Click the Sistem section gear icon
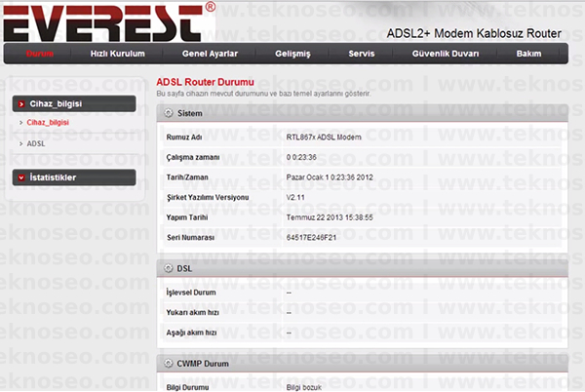The image size is (585, 392). tap(169, 113)
